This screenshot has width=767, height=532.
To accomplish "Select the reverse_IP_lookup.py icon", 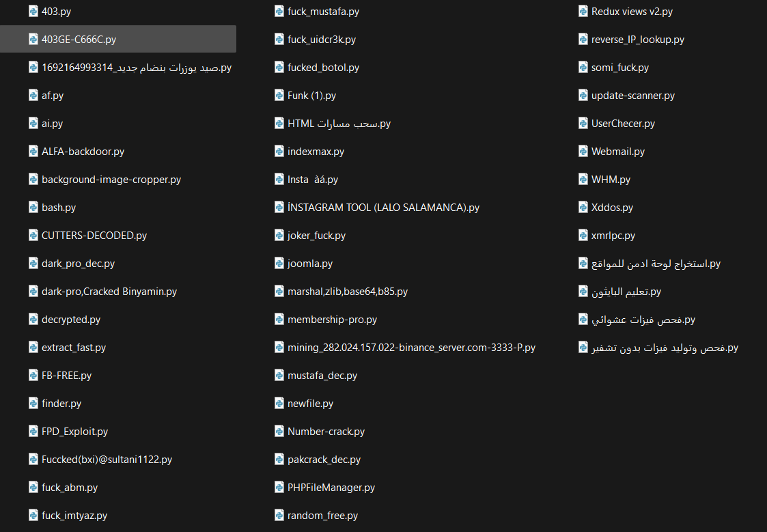I will tap(583, 39).
